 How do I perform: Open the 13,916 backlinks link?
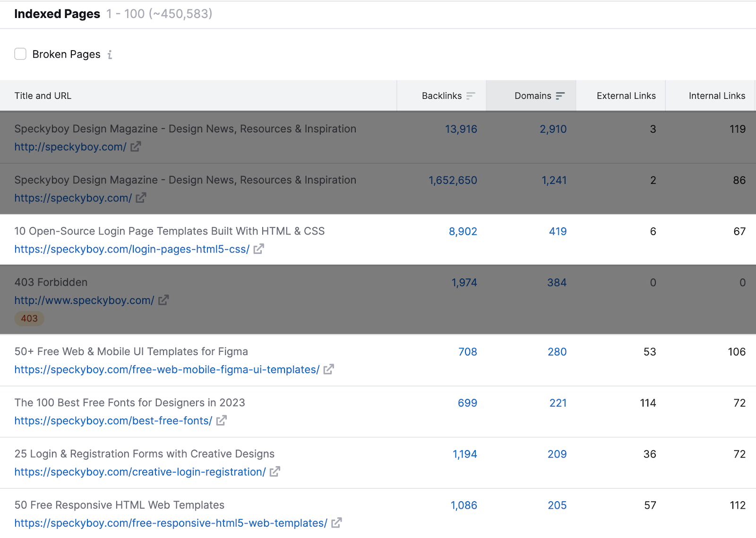[x=461, y=129]
